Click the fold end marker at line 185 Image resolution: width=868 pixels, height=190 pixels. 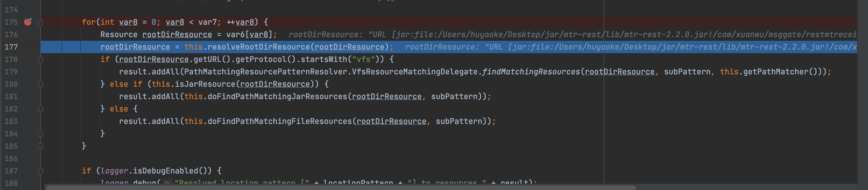tap(40, 146)
